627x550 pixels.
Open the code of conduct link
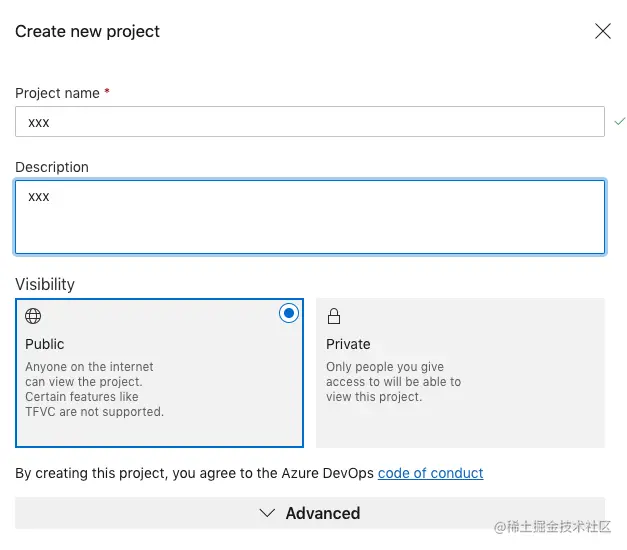coord(430,473)
